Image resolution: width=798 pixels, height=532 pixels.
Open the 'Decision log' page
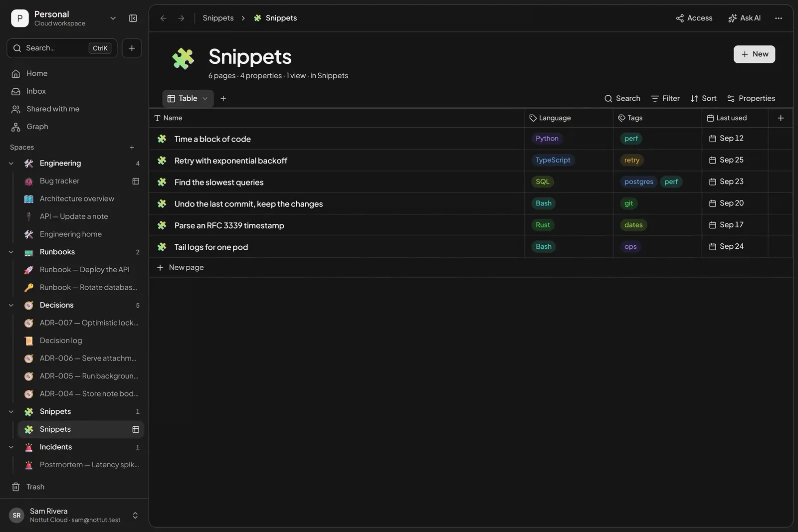[x=81, y=341]
